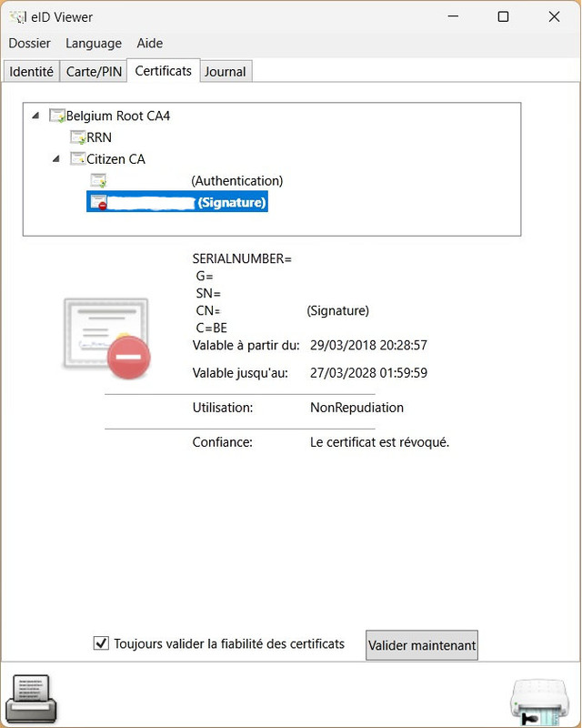
Task: Maximize the eID Viewer window
Action: 503,16
